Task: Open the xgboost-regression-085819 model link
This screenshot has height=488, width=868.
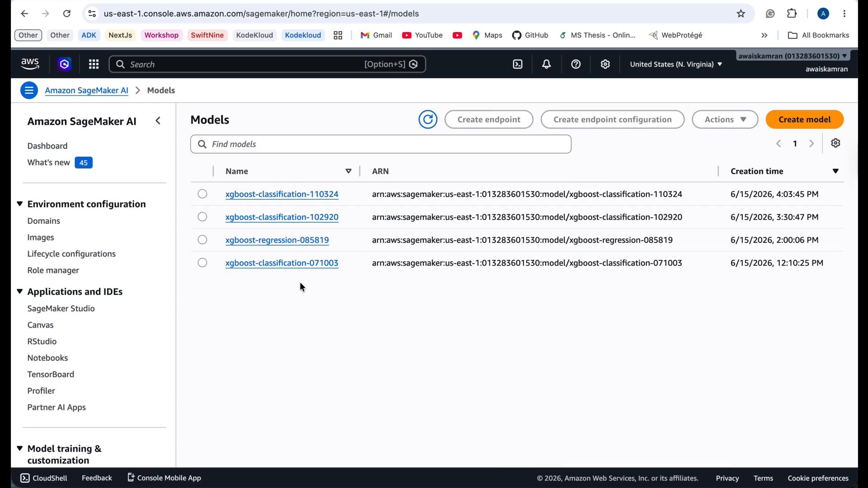Action: [x=277, y=240]
